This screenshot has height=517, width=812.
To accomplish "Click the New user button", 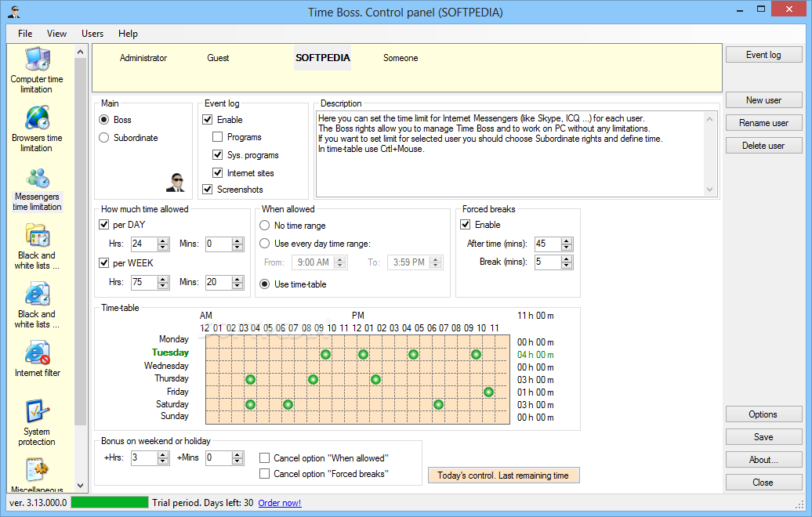I will coord(764,100).
